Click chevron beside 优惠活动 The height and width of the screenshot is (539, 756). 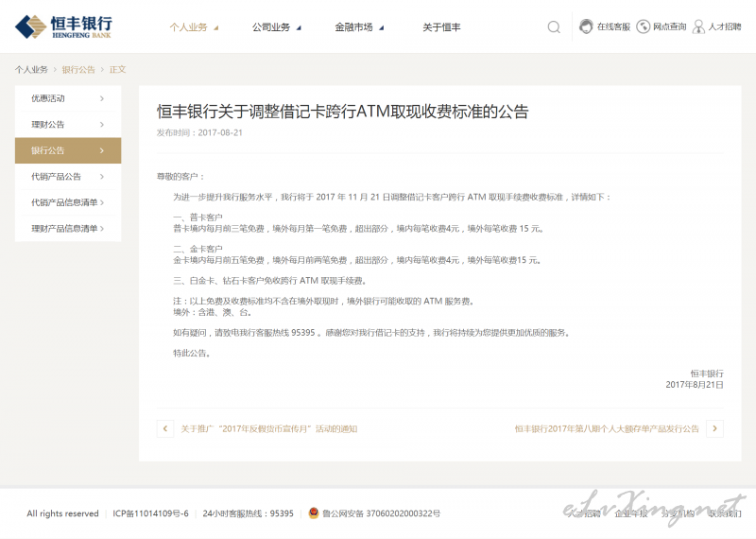point(102,98)
